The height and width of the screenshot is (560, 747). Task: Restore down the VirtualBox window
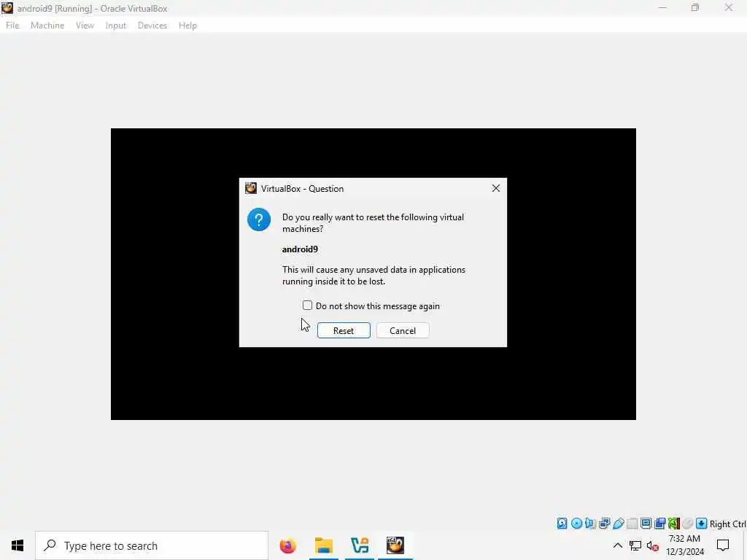(695, 7)
